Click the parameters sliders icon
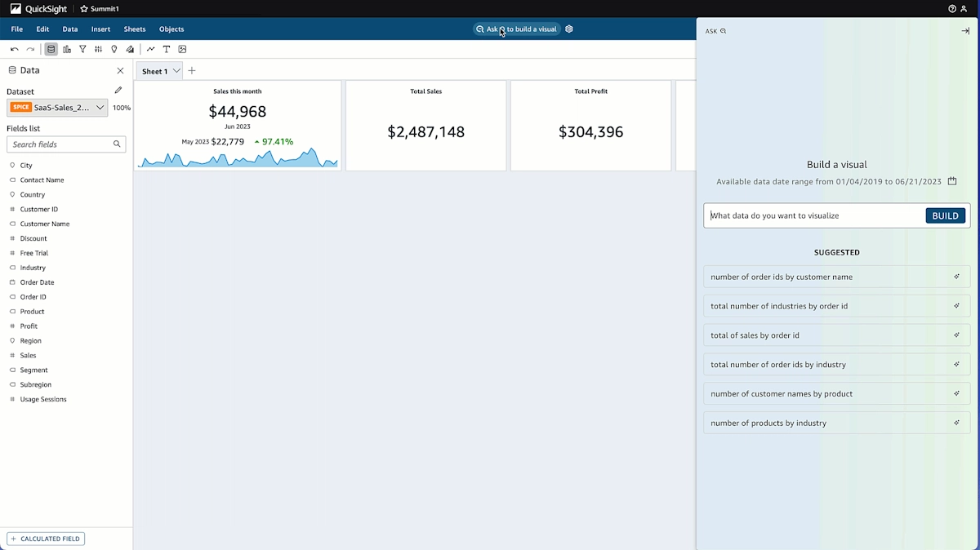 (98, 49)
